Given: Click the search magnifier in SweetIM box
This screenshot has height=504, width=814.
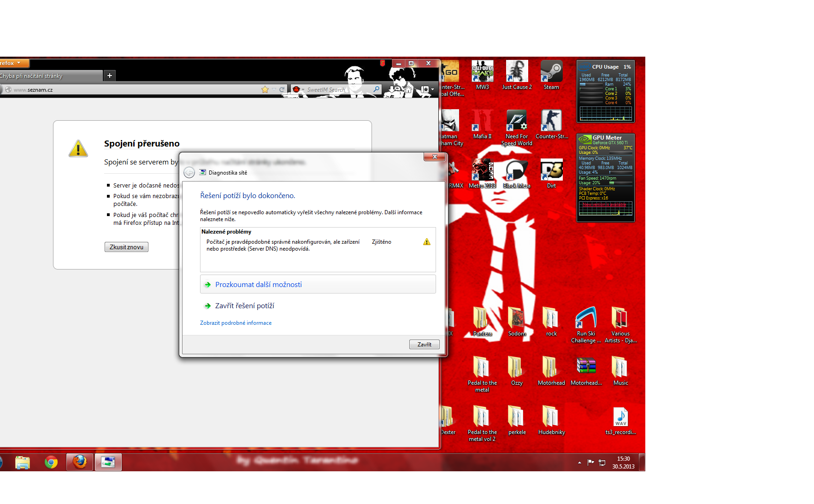Looking at the screenshot, I should (x=377, y=89).
